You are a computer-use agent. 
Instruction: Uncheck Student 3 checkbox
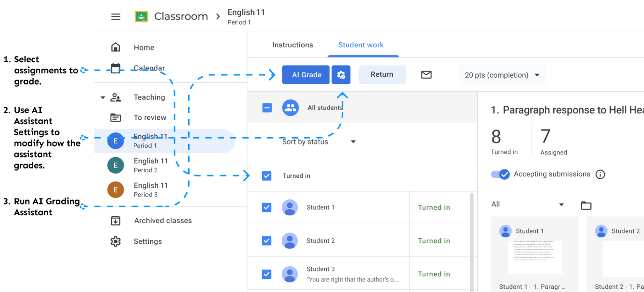[267, 274]
